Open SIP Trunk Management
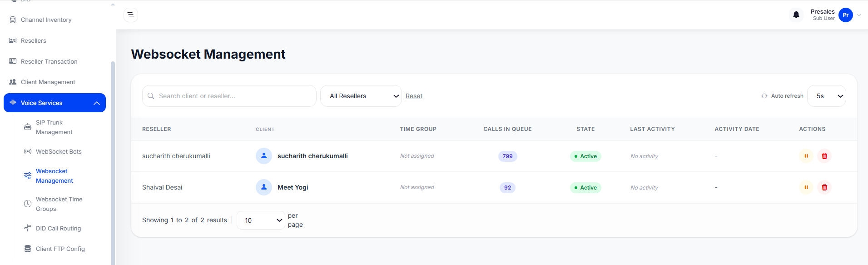 pyautogui.click(x=54, y=127)
